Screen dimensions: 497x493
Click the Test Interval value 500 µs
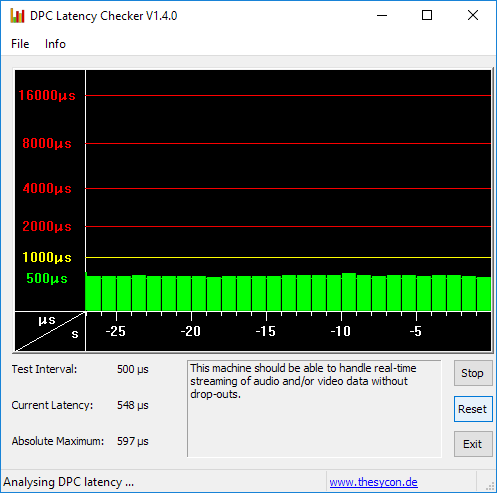click(x=133, y=369)
